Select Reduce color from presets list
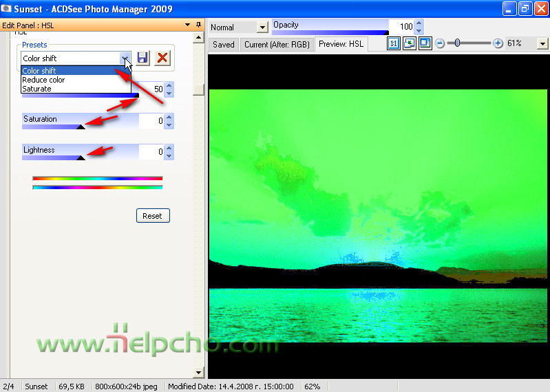 pos(43,80)
